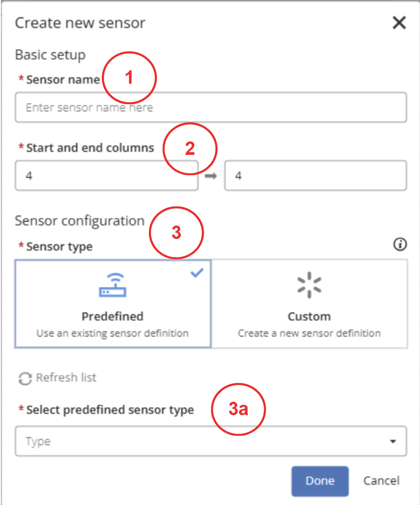420x505 pixels.
Task: Click "Use an existing sensor definition" text
Action: (112, 333)
